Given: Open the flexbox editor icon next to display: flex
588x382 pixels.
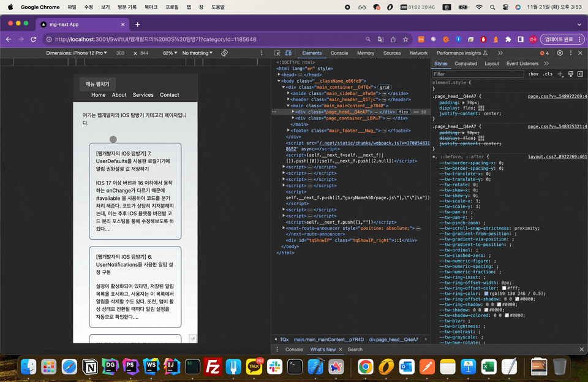Looking at the screenshot, I should [x=481, y=108].
